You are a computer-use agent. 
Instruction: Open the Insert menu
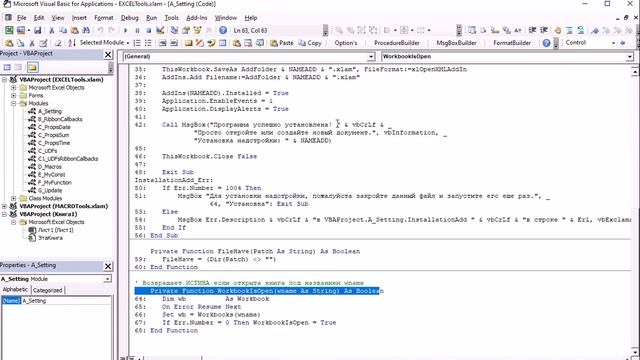coord(79,18)
